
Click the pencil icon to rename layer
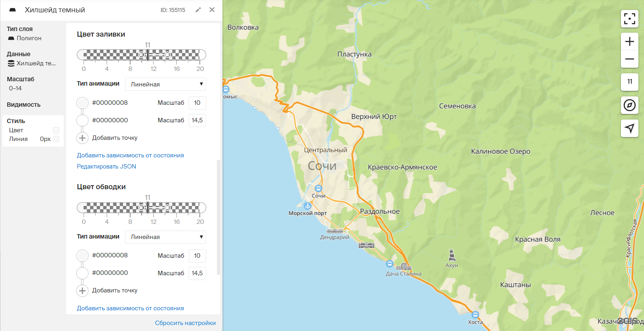[198, 10]
